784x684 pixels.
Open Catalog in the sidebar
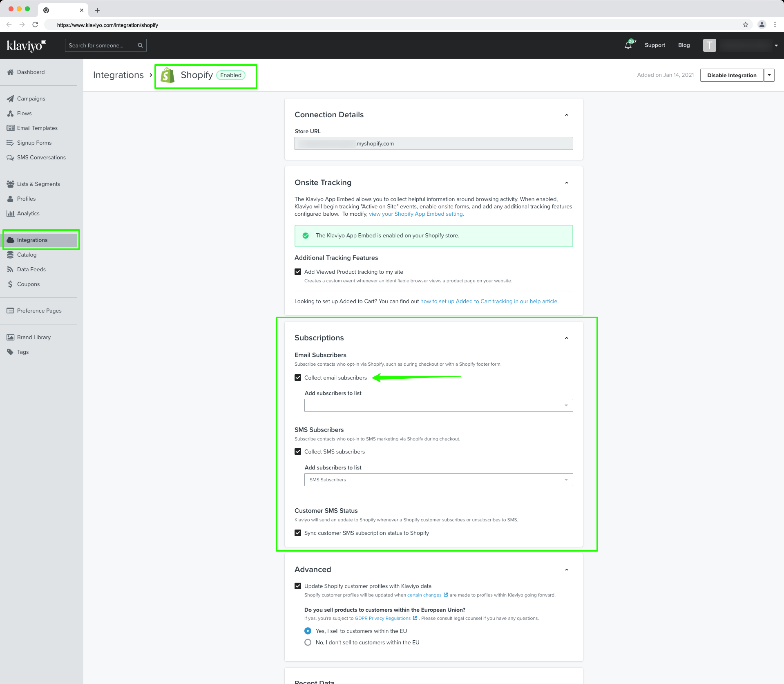(27, 255)
